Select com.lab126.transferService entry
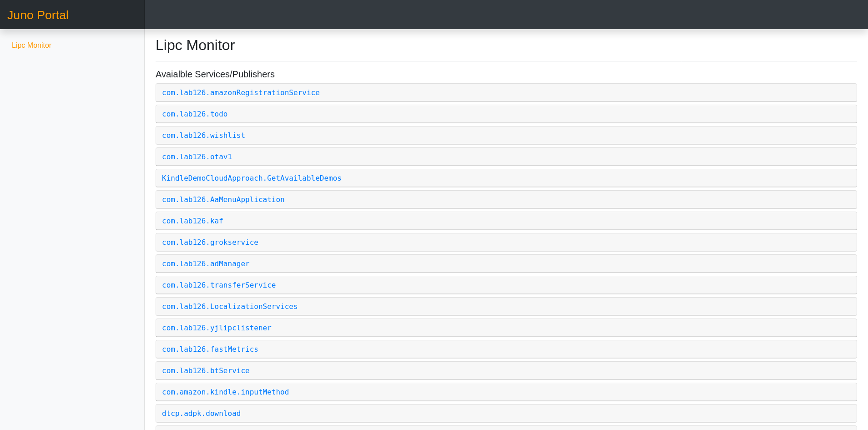 (219, 285)
